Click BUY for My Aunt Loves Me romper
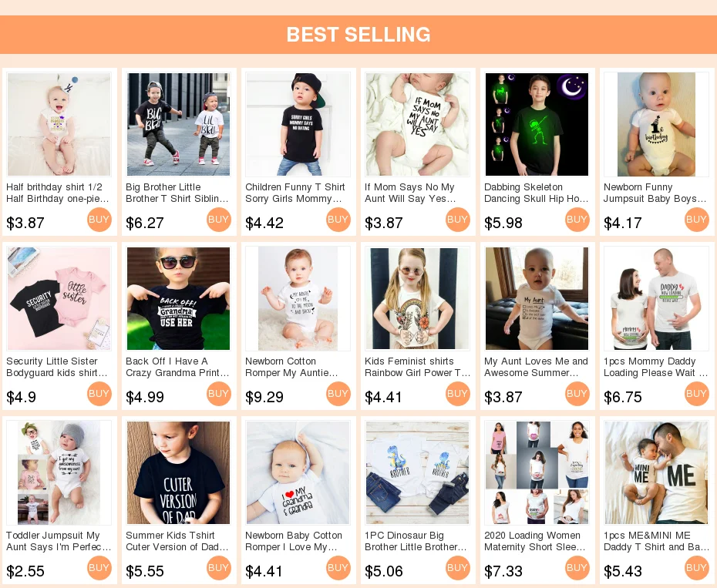Image resolution: width=717 pixels, height=588 pixels. click(x=577, y=394)
